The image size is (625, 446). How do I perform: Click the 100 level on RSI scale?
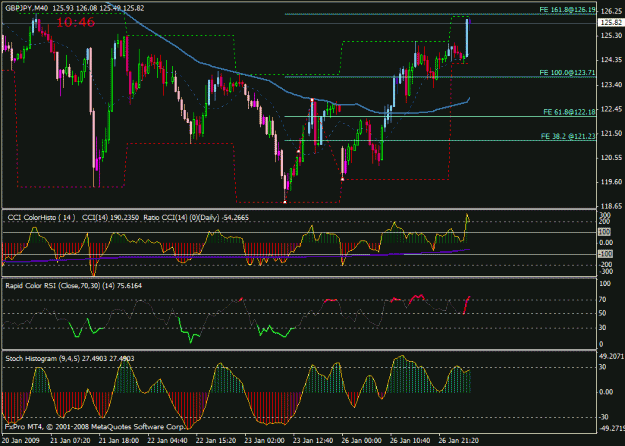pos(605,284)
